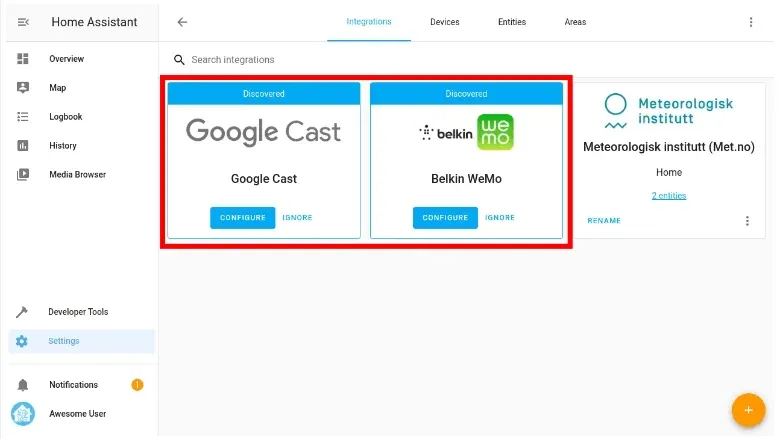Switch to the Devices tab
779x439 pixels.
[x=445, y=22]
